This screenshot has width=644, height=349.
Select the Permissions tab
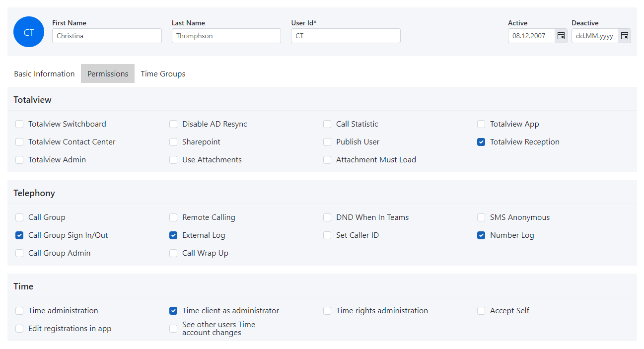108,73
